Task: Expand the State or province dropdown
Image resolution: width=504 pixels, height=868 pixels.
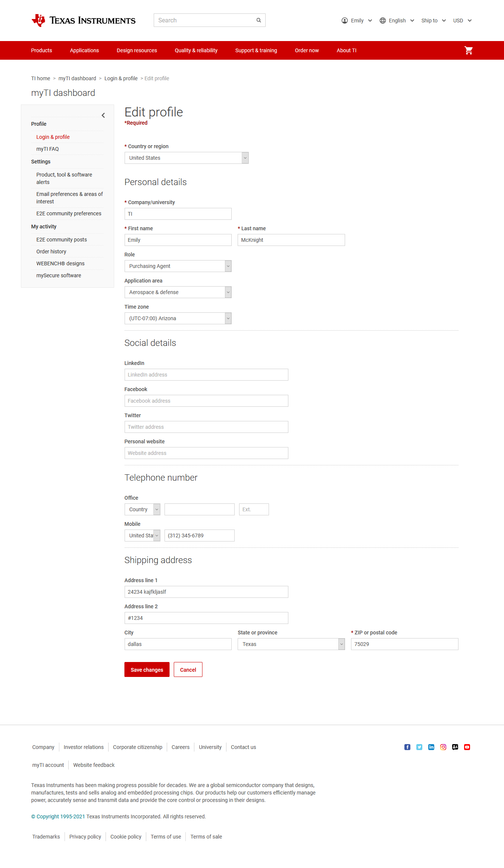Action: coord(291,644)
